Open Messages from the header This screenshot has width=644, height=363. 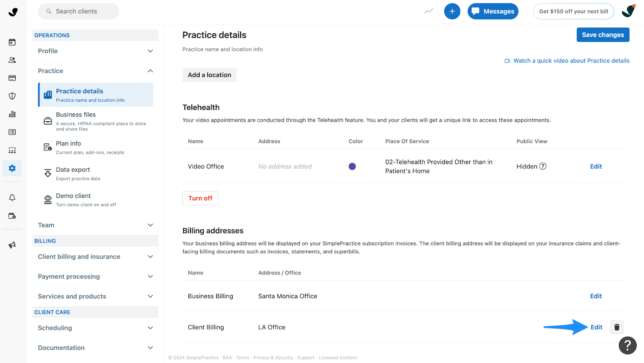click(493, 11)
